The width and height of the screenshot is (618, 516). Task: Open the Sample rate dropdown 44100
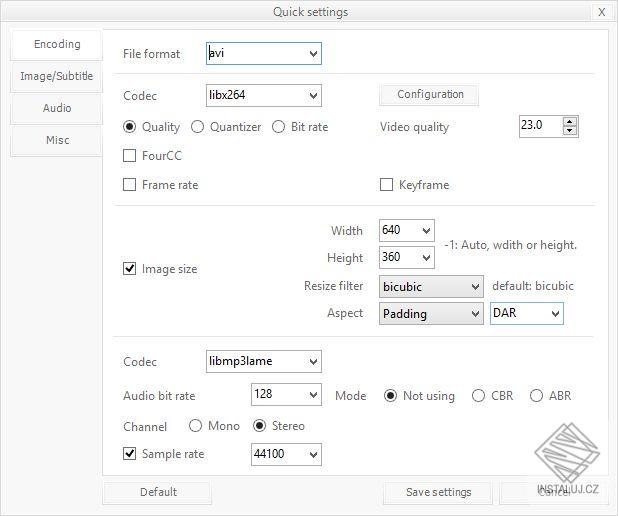click(286, 455)
